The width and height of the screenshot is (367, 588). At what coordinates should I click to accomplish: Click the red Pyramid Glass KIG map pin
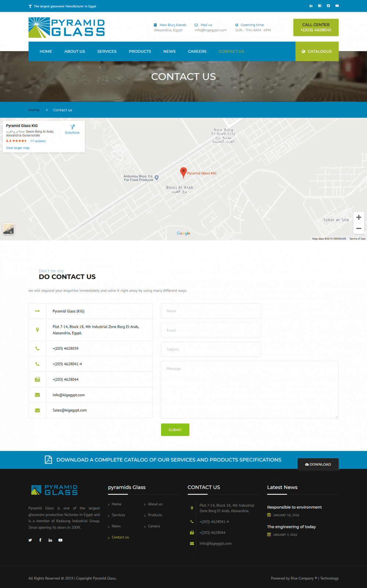pyautogui.click(x=183, y=172)
